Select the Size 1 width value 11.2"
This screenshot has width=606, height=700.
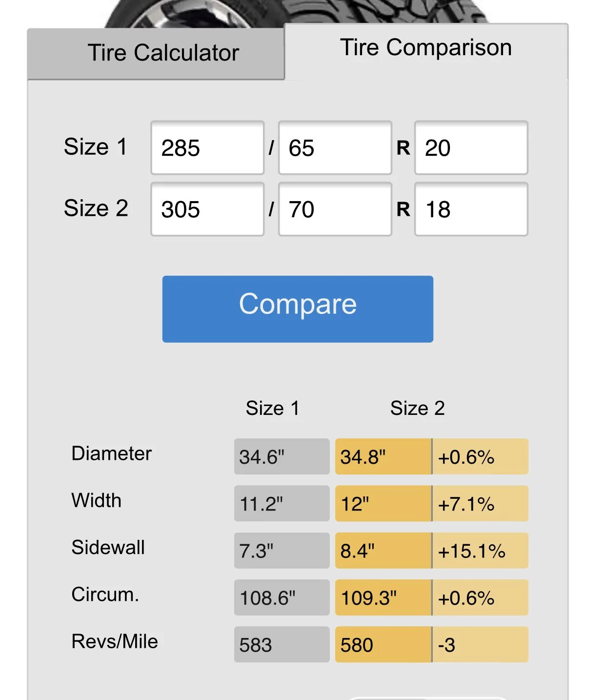282,503
